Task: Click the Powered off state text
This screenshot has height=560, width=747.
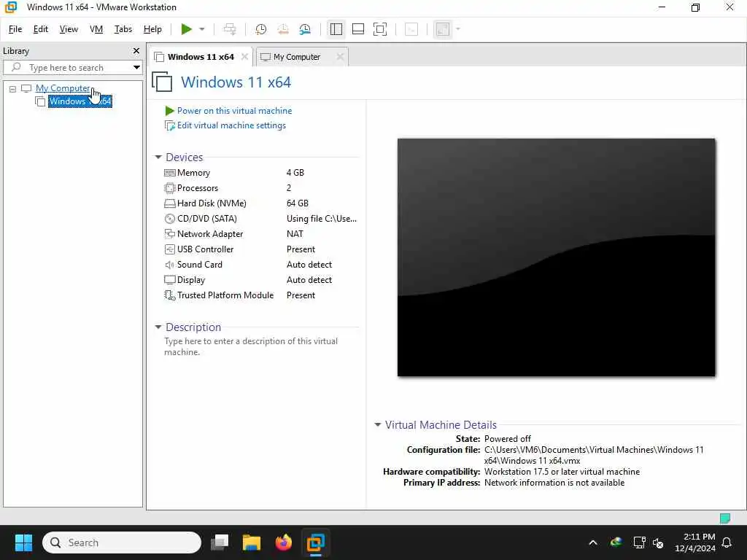Action: coord(508,438)
